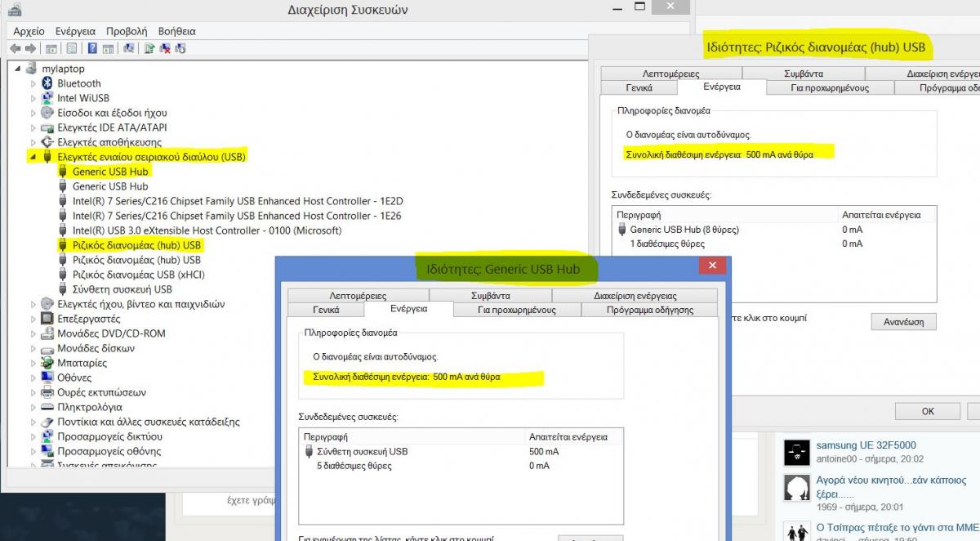Select Σύνθετη συσκευή USB in device tree
This screenshot has width=980, height=541.
[122, 289]
